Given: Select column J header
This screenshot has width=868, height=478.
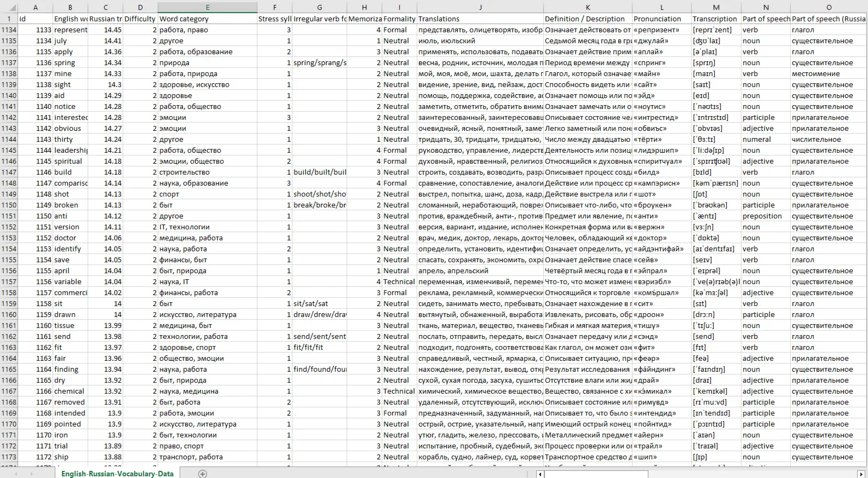Looking at the screenshot, I should click(x=480, y=8).
